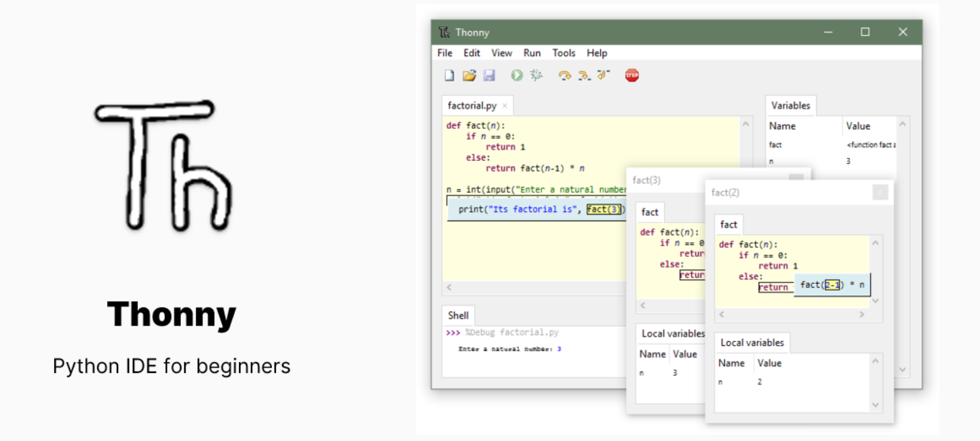Open the Help menu
The image size is (980, 441).
[597, 53]
